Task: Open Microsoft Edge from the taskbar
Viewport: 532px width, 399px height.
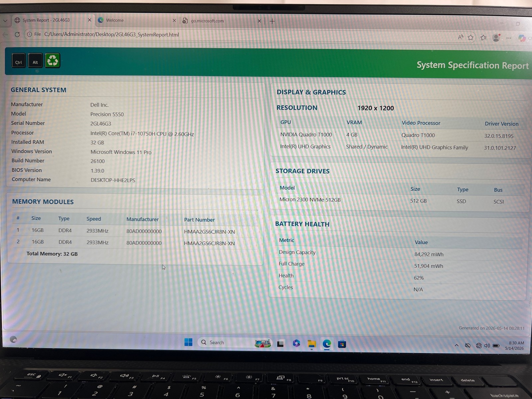Action: tap(327, 344)
